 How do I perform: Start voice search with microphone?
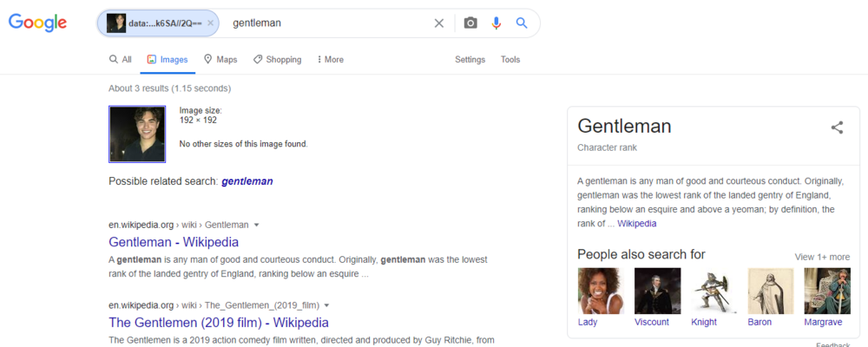coord(496,23)
